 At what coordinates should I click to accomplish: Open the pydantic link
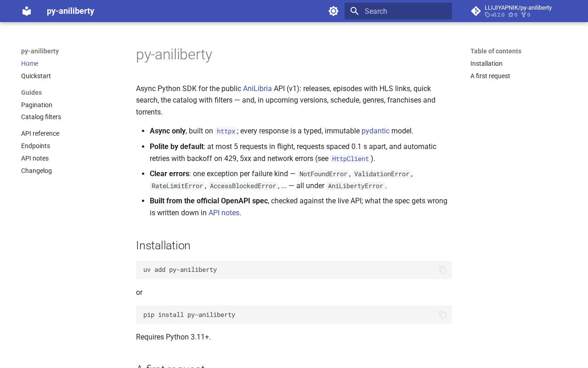[x=375, y=131]
